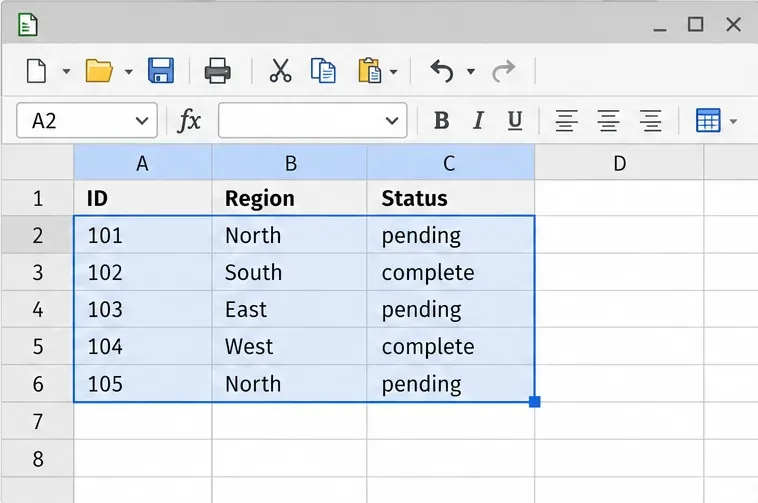Save the spreadsheet with the floppy icon
Viewport: 758px width, 503px height.
(161, 71)
